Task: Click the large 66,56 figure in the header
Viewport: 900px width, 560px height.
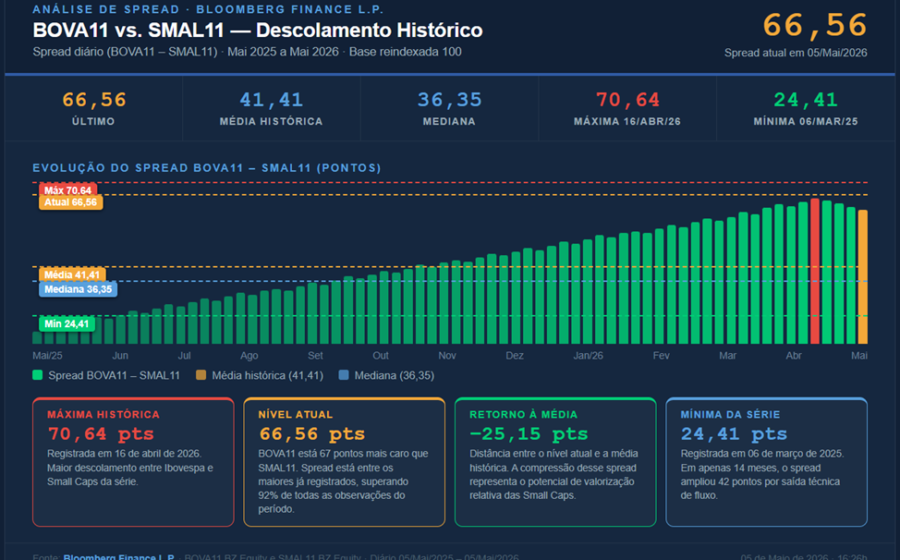Action: pyautogui.click(x=814, y=26)
